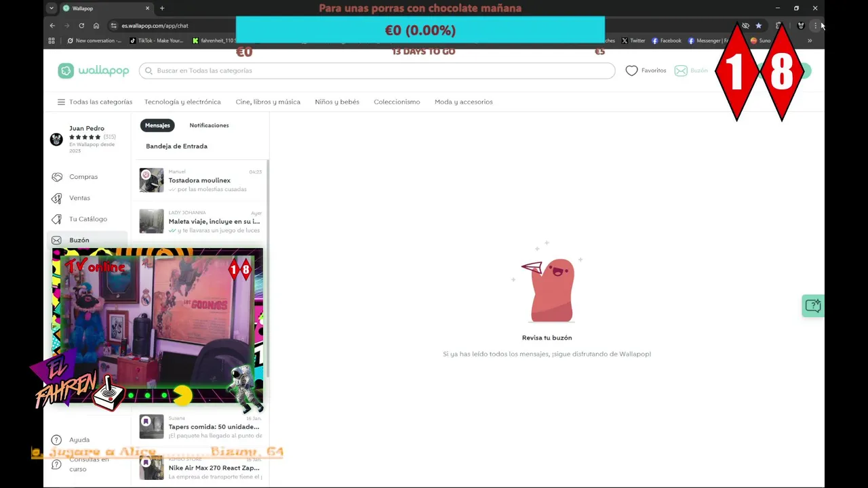The image size is (868, 488).
Task: Open Twitter bookmark
Action: pyautogui.click(x=633, y=41)
